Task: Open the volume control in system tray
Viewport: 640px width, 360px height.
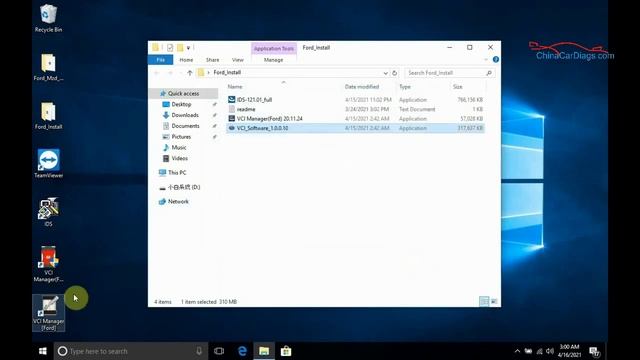Action: pyautogui.click(x=550, y=351)
